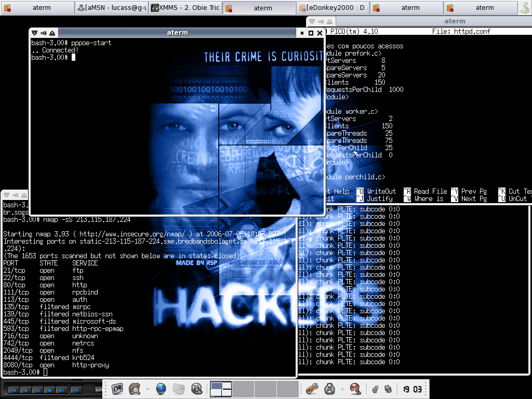
Task: Click Where is in the Pico shortcut bar
Action: pyautogui.click(x=424, y=199)
